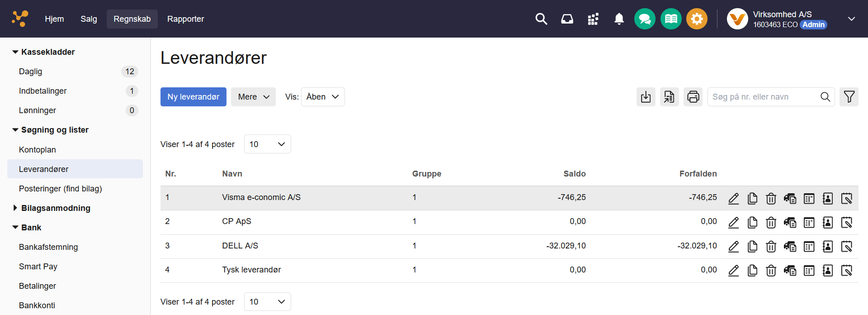
Task: Open the top rows-per-page dropdown showing 10
Action: point(267,144)
